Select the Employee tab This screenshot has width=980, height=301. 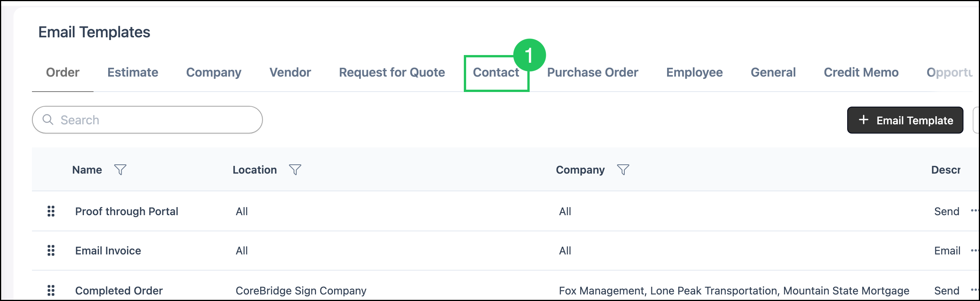[694, 72]
